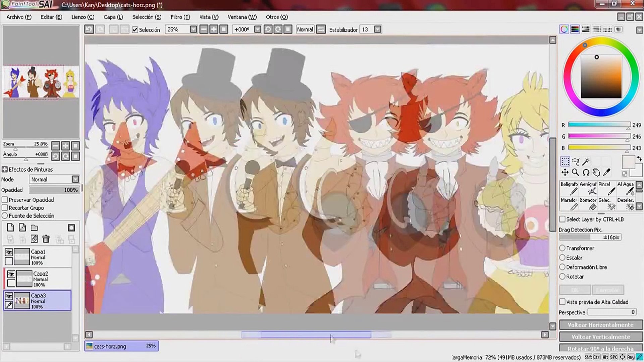The width and height of the screenshot is (644, 362).
Task: Open the Archivo menu
Action: [19, 17]
